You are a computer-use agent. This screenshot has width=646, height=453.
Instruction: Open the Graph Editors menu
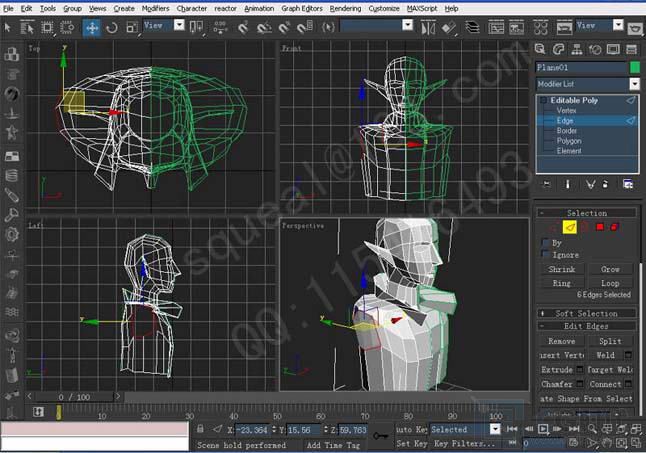(x=302, y=7)
